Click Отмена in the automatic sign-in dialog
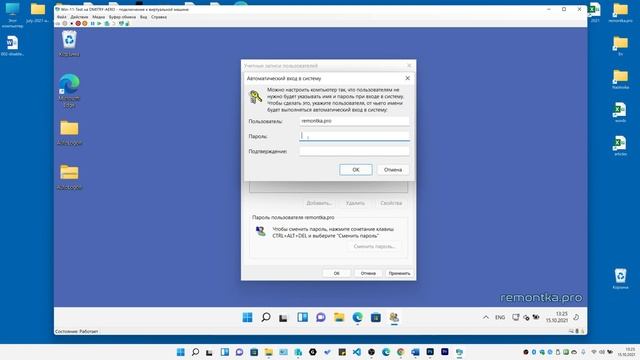This screenshot has width=640, height=360. 393,169
